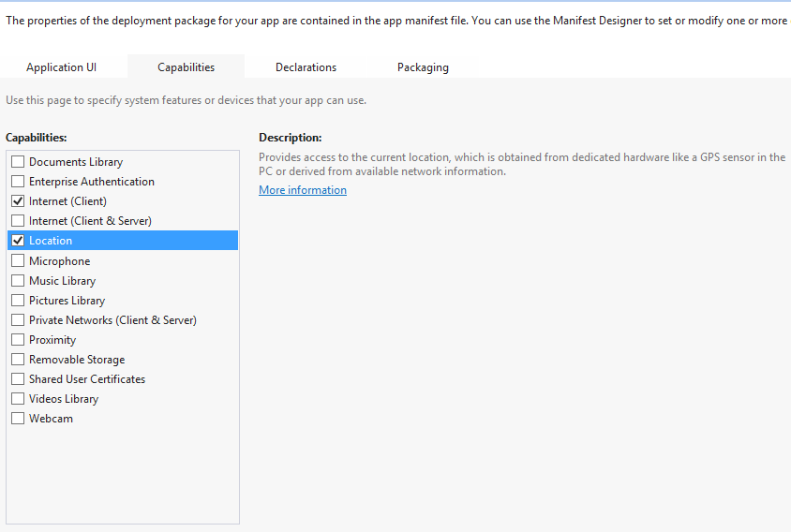
Task: Tick the Shared User Certificates checkbox
Action: click(x=18, y=378)
